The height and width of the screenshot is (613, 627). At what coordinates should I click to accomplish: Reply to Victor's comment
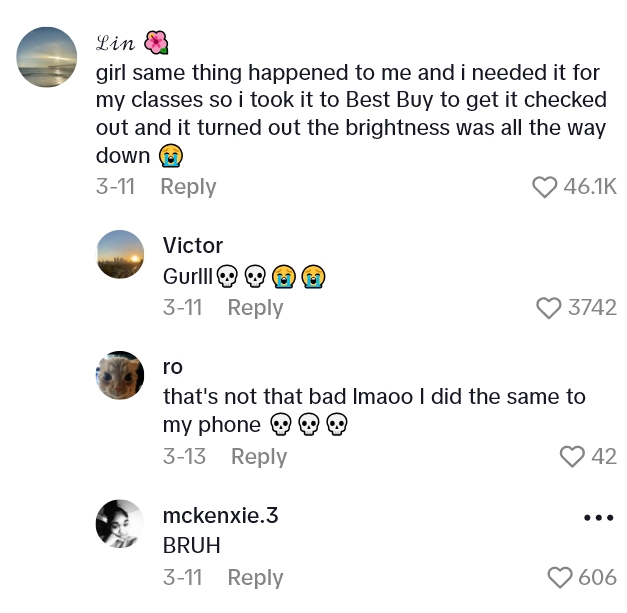coord(255,308)
